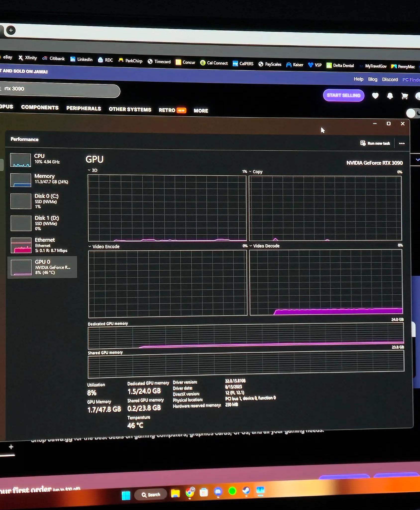Screen dimensions: 420x510
Task: Click the Help link on Jawa
Action: [x=359, y=79]
